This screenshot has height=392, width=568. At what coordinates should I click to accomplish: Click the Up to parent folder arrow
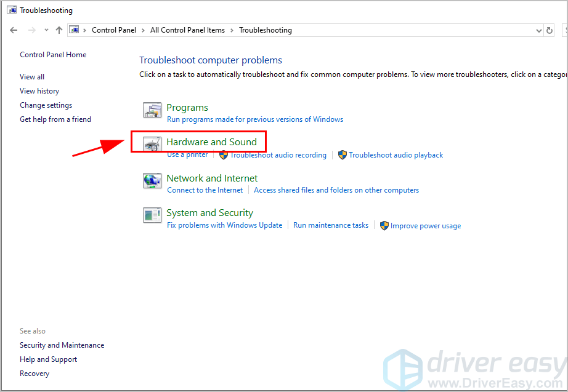point(59,30)
